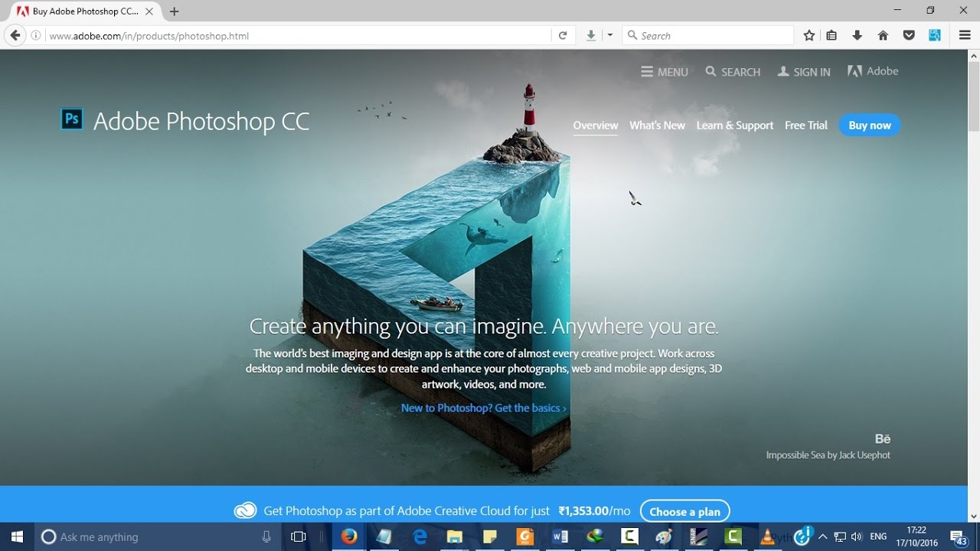Viewport: 980px width, 551px height.
Task: Show site information (i) icon in address bar
Action: (x=36, y=35)
